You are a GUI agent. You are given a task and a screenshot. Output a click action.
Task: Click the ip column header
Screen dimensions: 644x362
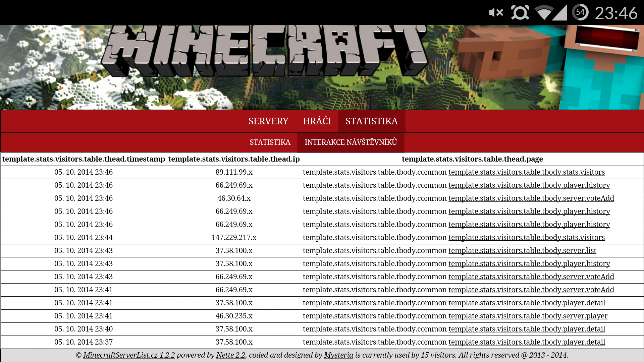[x=234, y=159]
